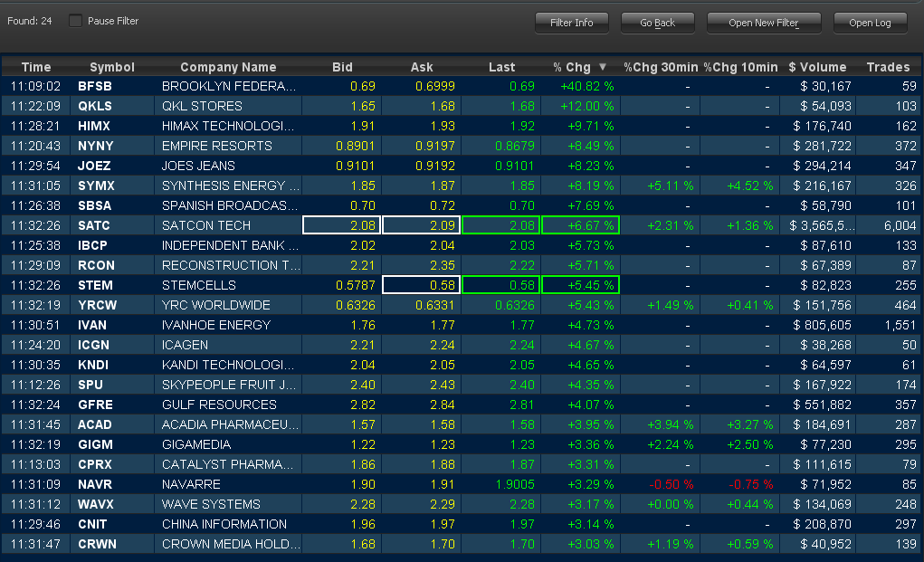Screen dimensions: 924x562
Task: Select the KNDI symbol
Action: [x=93, y=366]
